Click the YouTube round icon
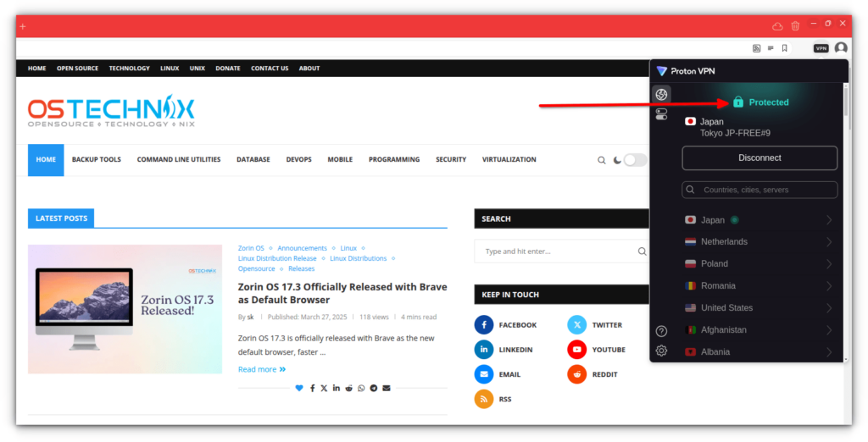The image size is (868, 442). [576, 350]
